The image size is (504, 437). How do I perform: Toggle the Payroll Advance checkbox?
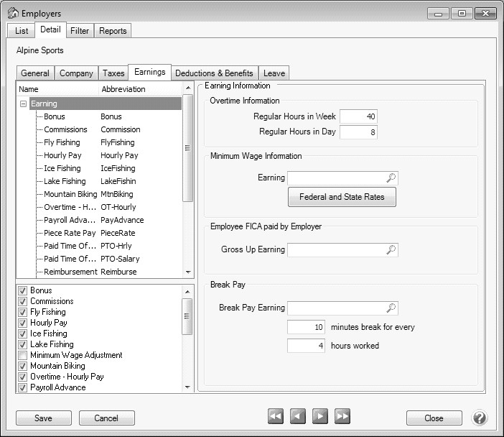pyautogui.click(x=24, y=387)
